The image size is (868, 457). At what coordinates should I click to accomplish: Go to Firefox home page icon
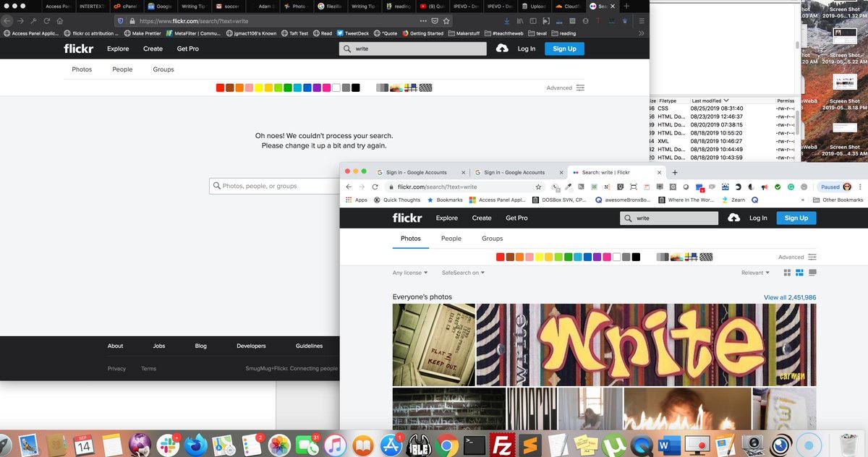coord(60,21)
